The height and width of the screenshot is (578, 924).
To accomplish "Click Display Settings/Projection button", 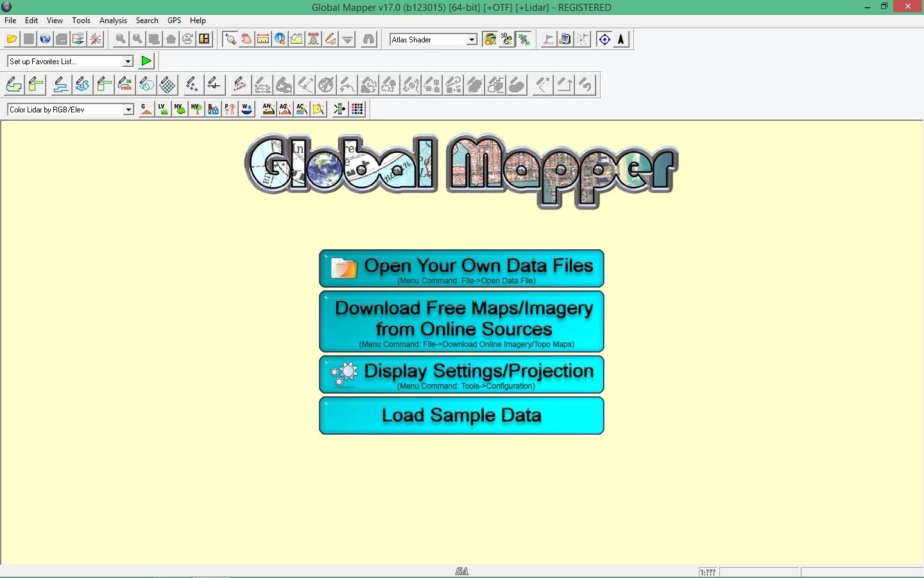I will tap(461, 374).
